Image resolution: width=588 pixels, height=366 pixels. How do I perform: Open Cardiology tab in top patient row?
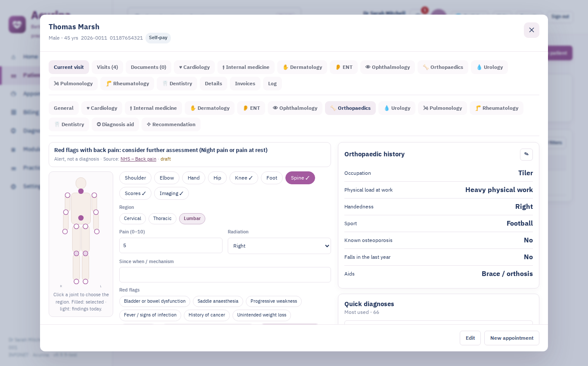tap(194, 67)
